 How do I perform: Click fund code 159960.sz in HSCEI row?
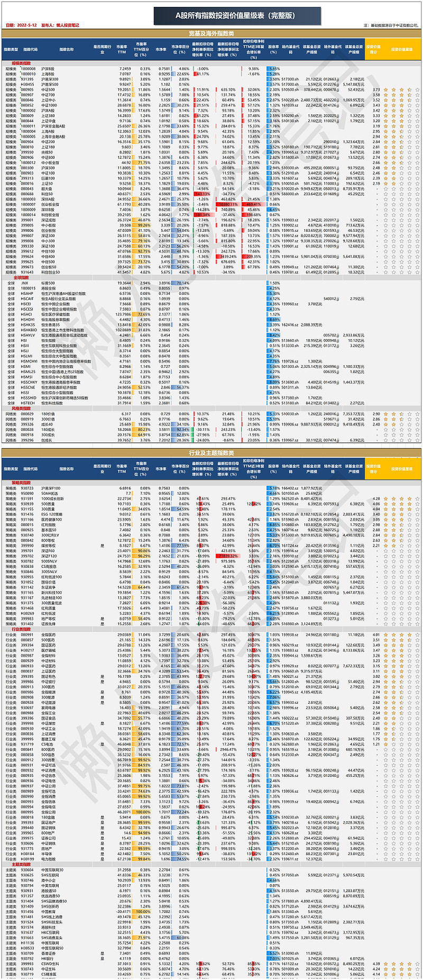click(x=290, y=304)
